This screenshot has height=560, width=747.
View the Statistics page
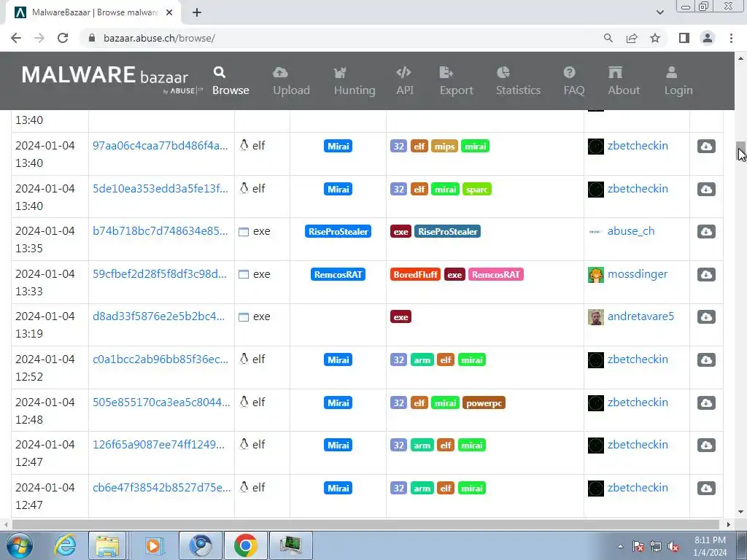click(518, 81)
